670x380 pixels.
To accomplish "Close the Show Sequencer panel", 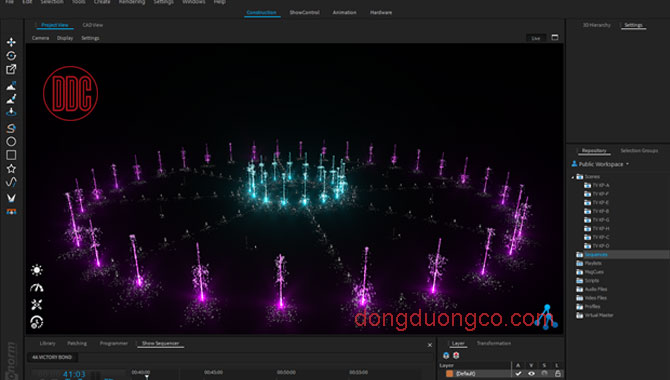I will [430, 345].
